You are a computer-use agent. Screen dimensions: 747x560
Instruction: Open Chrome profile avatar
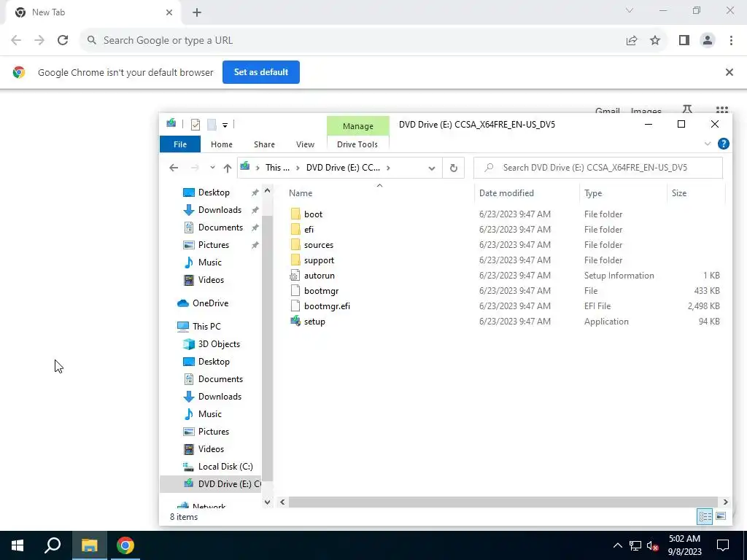tap(708, 41)
